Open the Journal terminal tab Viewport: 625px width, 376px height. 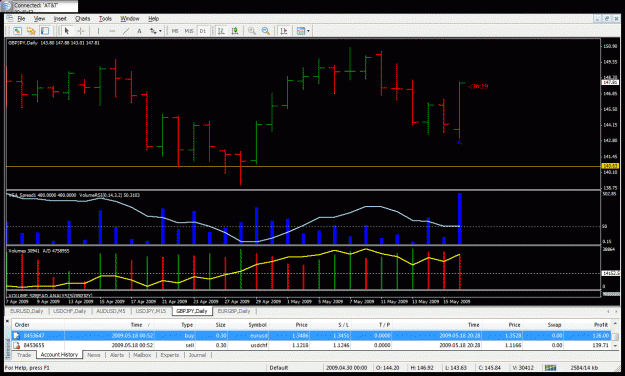(x=197, y=355)
